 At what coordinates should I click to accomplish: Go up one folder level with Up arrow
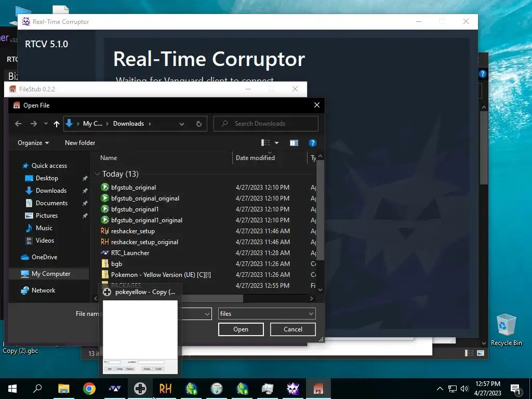56,124
